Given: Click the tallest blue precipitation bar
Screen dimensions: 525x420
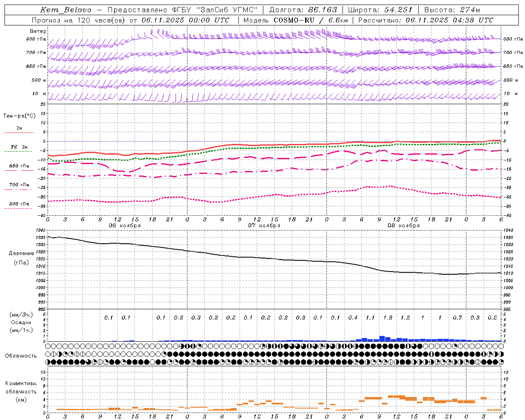Looking at the screenshot, I should [x=382, y=338].
